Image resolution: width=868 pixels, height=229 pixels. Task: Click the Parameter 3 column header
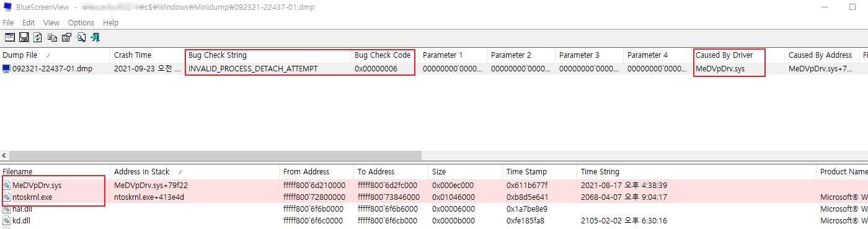pos(590,55)
